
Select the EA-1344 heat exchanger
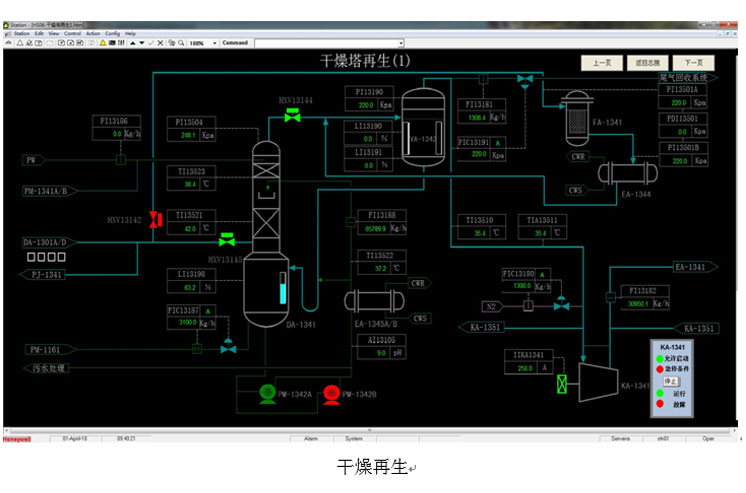[x=628, y=173]
